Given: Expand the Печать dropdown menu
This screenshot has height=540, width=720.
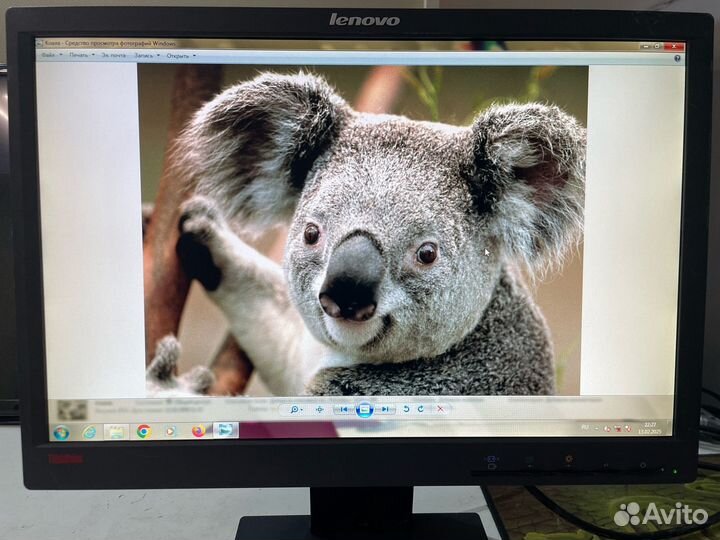Looking at the screenshot, I should click(80, 56).
